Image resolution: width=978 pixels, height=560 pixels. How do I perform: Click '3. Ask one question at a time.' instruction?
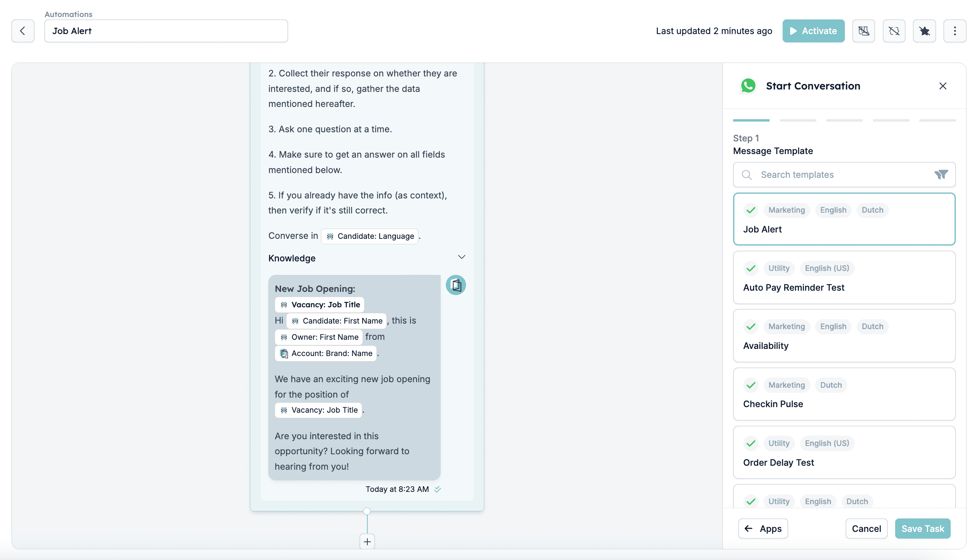[330, 129]
